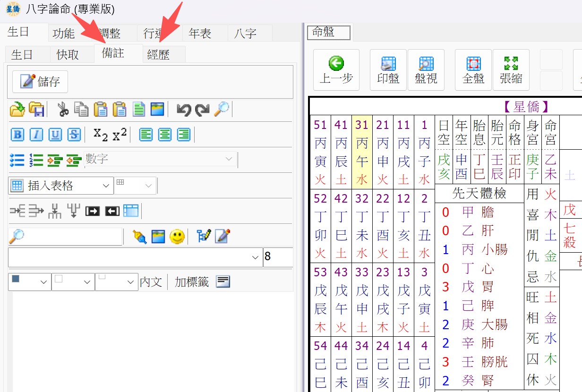Click the table merge-down trident icon
The height and width of the screenshot is (392, 582).
(74, 211)
